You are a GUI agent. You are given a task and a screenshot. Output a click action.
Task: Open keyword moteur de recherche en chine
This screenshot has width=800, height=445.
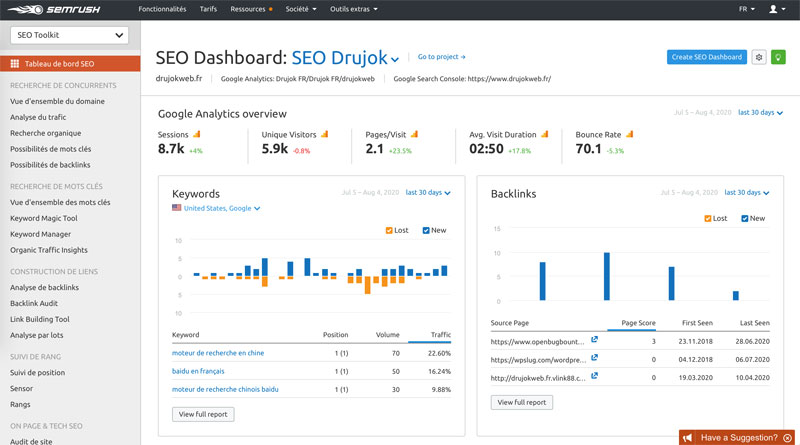[218, 353]
